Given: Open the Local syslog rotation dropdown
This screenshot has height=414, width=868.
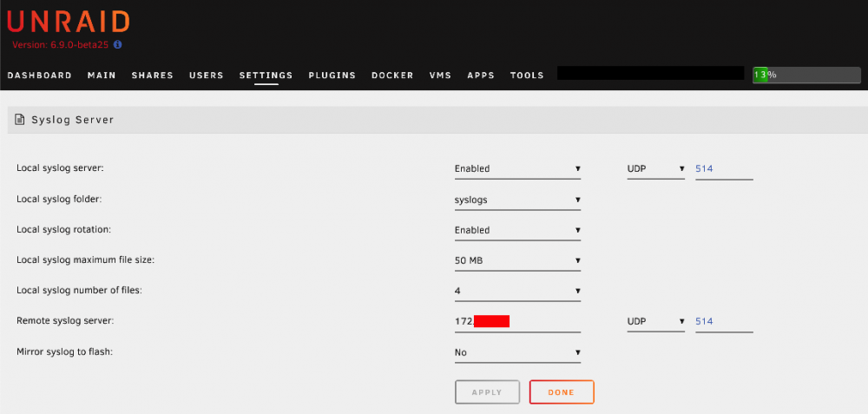Looking at the screenshot, I should [x=517, y=230].
